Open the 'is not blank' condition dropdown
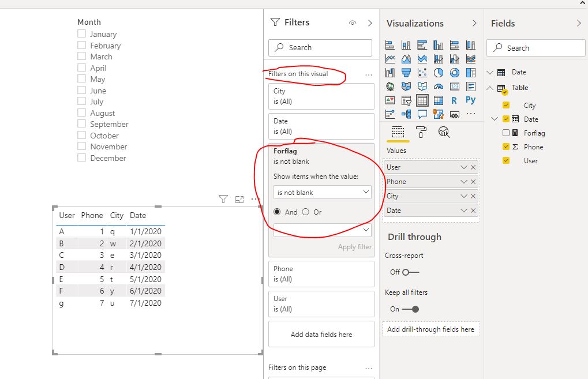The image size is (588, 379). 323,192
